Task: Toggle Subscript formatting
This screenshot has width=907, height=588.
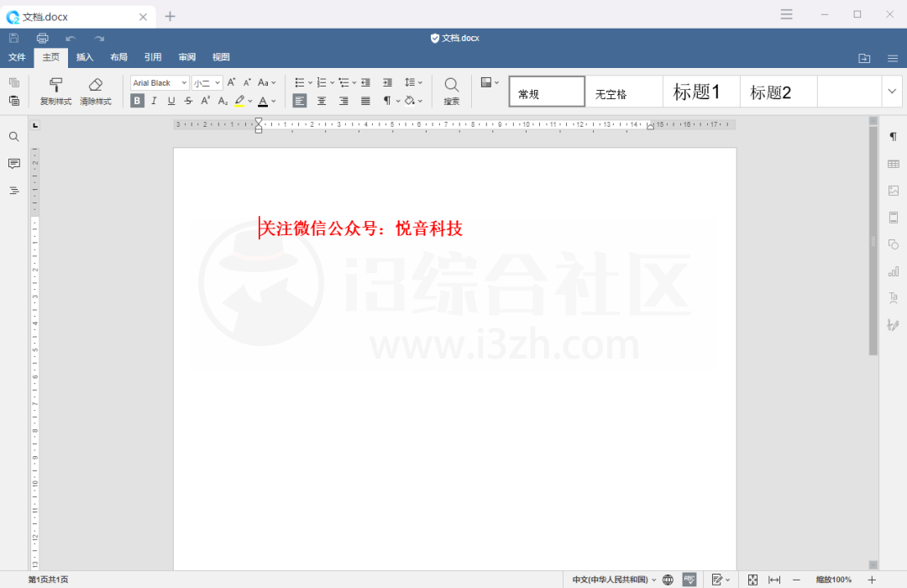Action: 223,101
